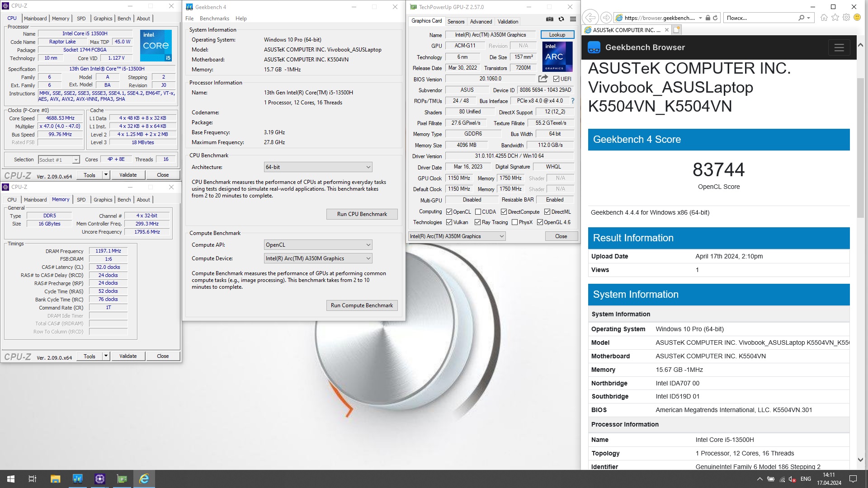The image size is (868, 488).
Task: Toggle the Vulkan checkbox
Action: (x=449, y=222)
